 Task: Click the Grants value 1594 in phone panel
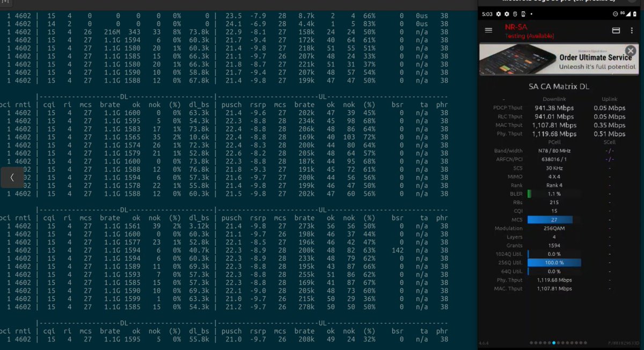(x=554, y=245)
